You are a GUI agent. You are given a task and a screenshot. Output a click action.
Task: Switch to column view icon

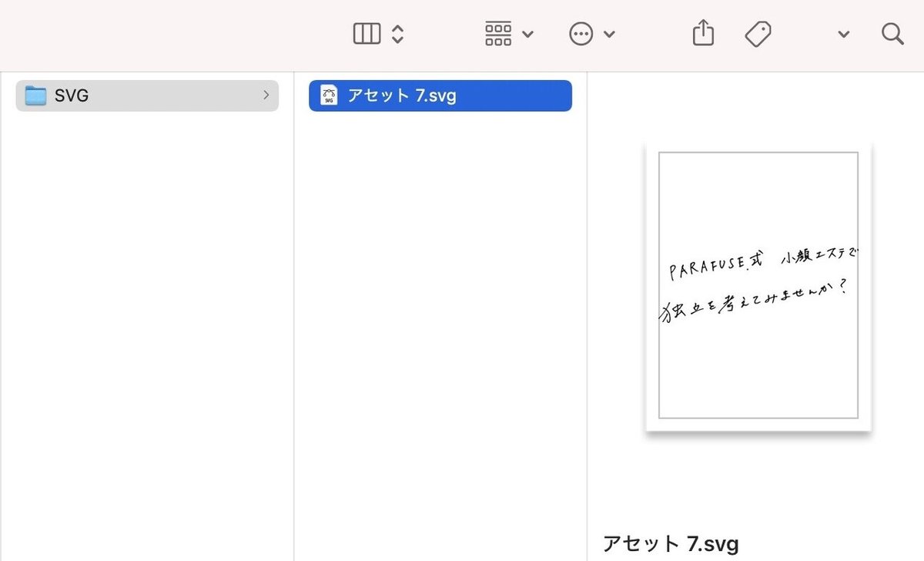coord(367,34)
